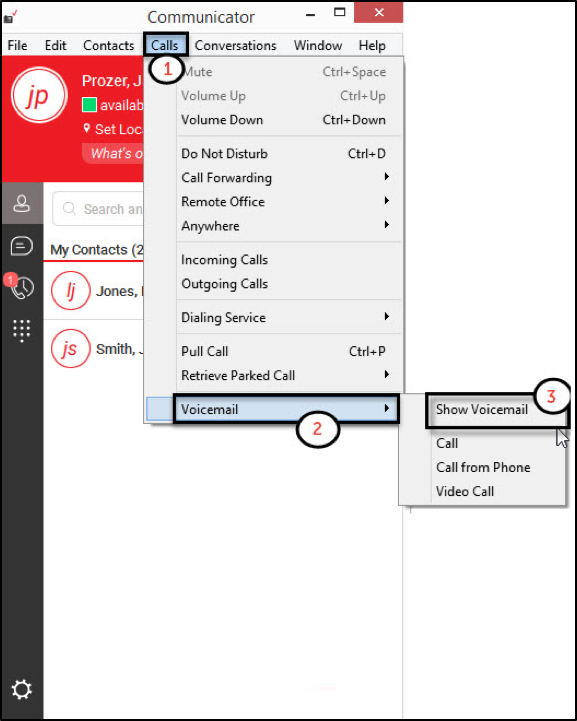Click the green availability status indicator
This screenshot has width=577, height=721.
(x=89, y=105)
